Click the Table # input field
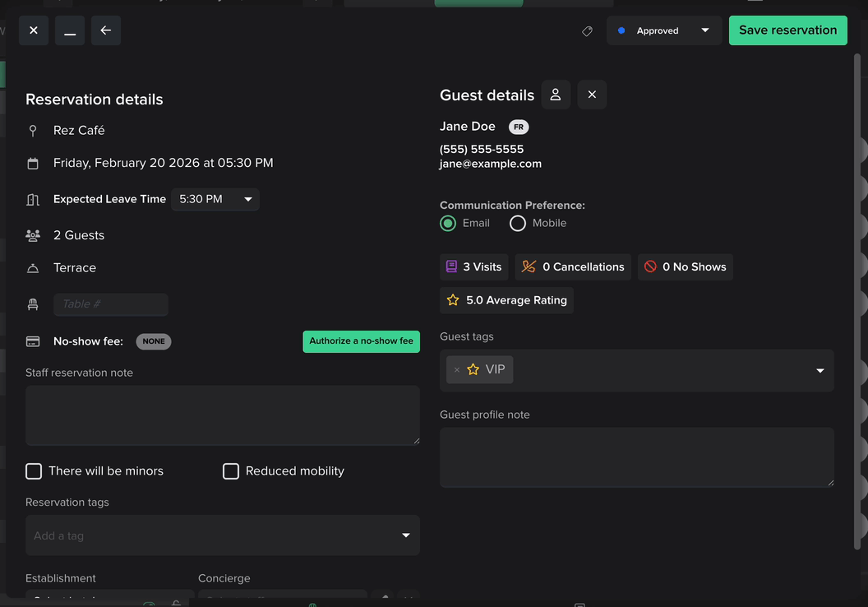 [x=111, y=304]
